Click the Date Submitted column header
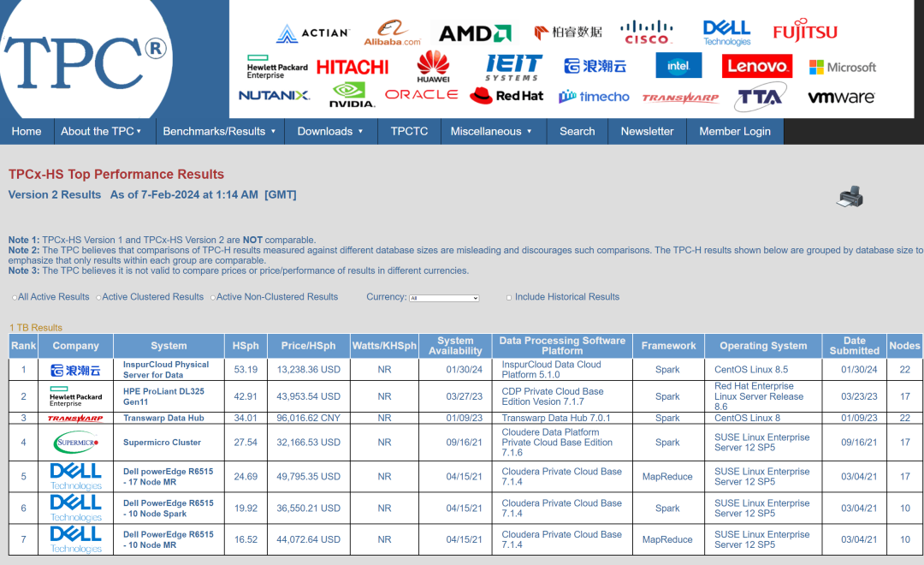This screenshot has width=924, height=565. point(855,346)
